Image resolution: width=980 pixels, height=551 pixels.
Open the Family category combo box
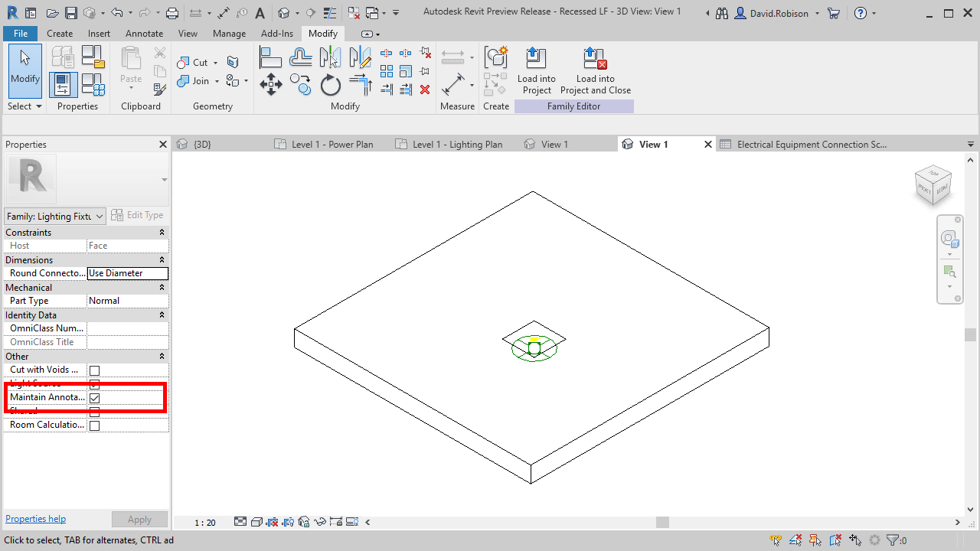pos(54,216)
